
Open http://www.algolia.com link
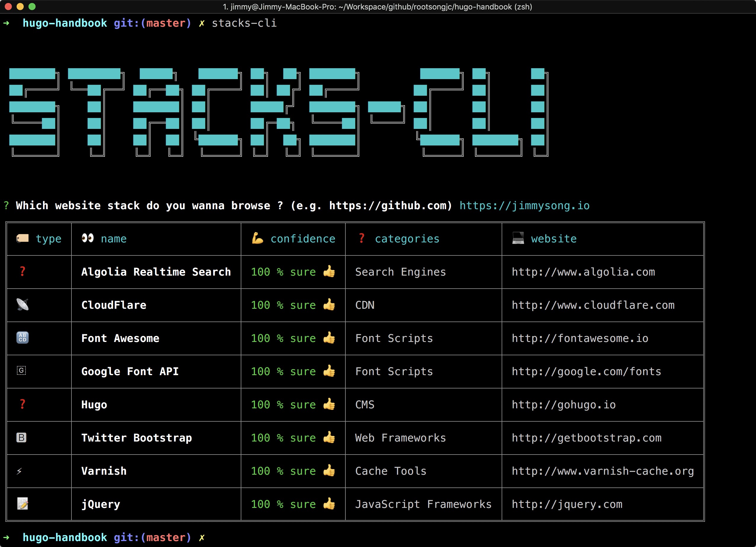pyautogui.click(x=583, y=272)
